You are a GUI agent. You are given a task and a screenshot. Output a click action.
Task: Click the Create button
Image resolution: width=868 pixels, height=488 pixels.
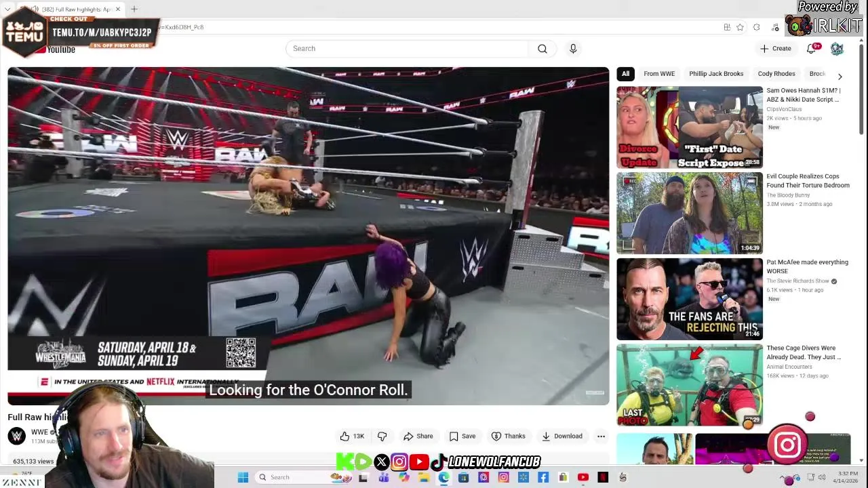pos(775,49)
